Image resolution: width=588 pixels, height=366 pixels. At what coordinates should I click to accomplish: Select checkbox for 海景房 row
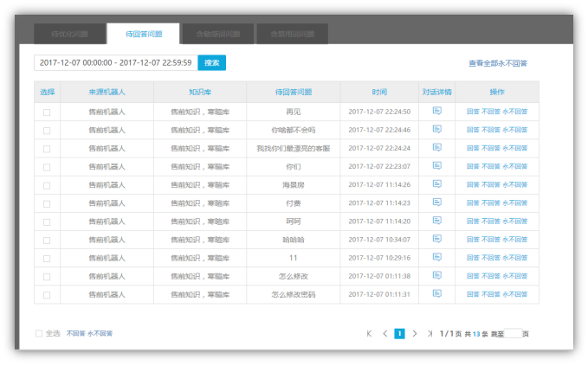(47, 186)
